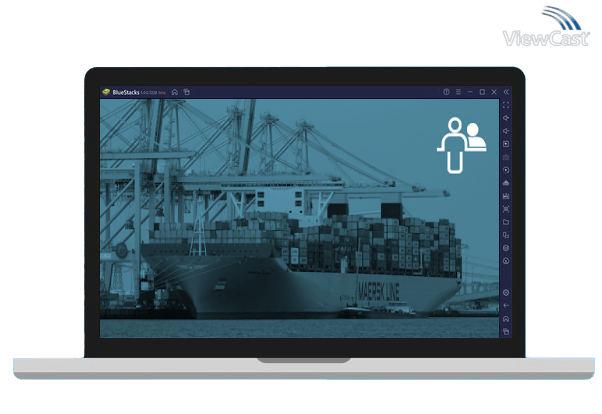The height and width of the screenshot is (414, 602).
Task: Click the volume up icon
Action: point(506,118)
